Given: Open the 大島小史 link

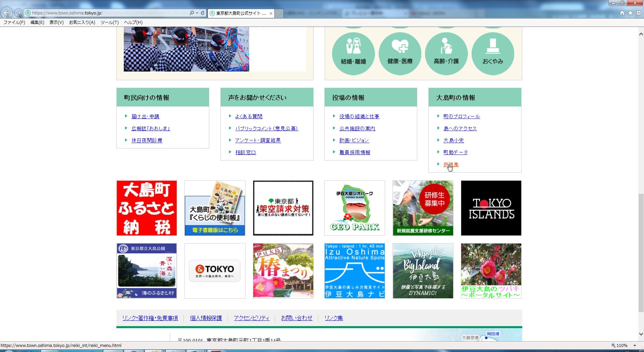Looking at the screenshot, I should click(453, 140).
